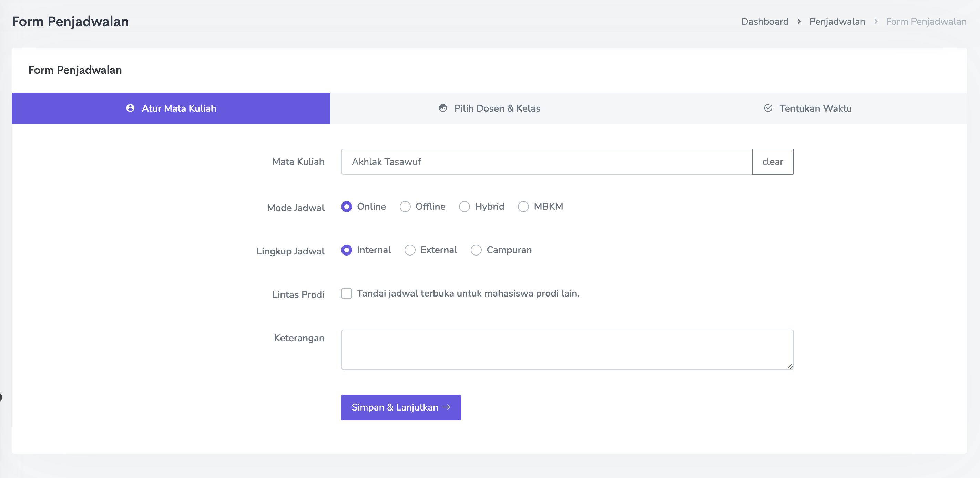Click the face icon beside Pilih Dosen & Kelas
The width and height of the screenshot is (980, 478).
443,108
